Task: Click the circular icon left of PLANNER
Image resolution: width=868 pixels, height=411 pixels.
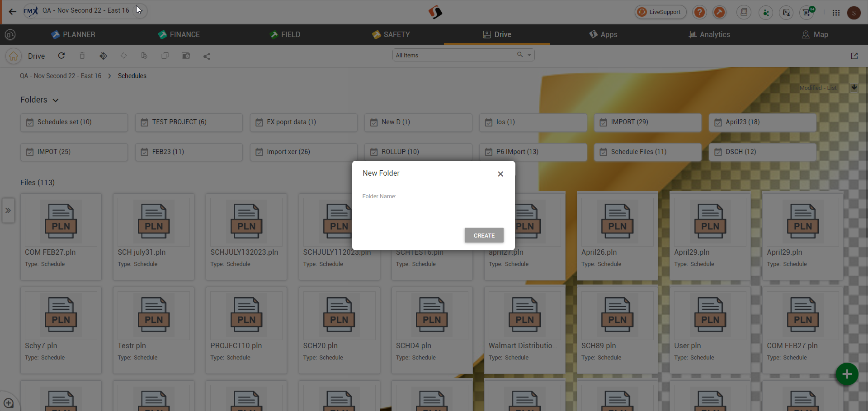Action: coord(10,34)
